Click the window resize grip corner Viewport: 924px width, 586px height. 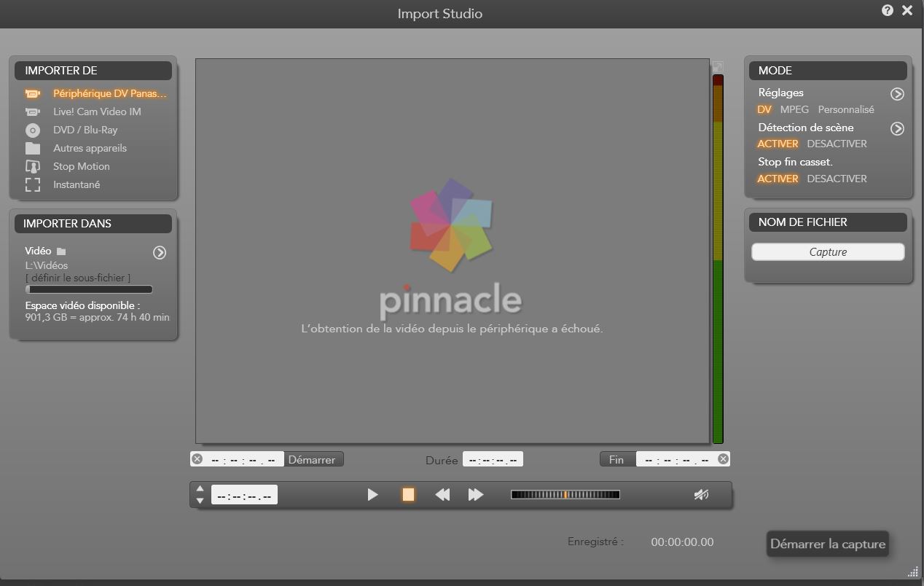click(x=913, y=571)
